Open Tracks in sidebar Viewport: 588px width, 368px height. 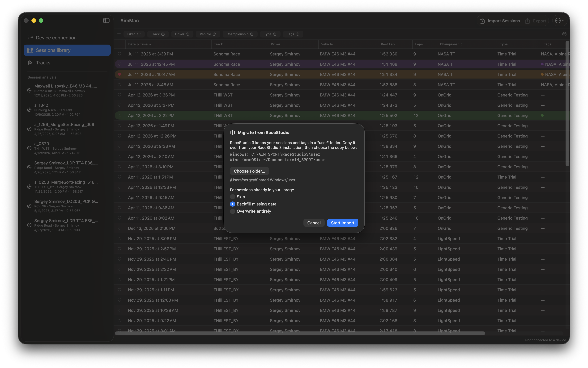(67, 63)
